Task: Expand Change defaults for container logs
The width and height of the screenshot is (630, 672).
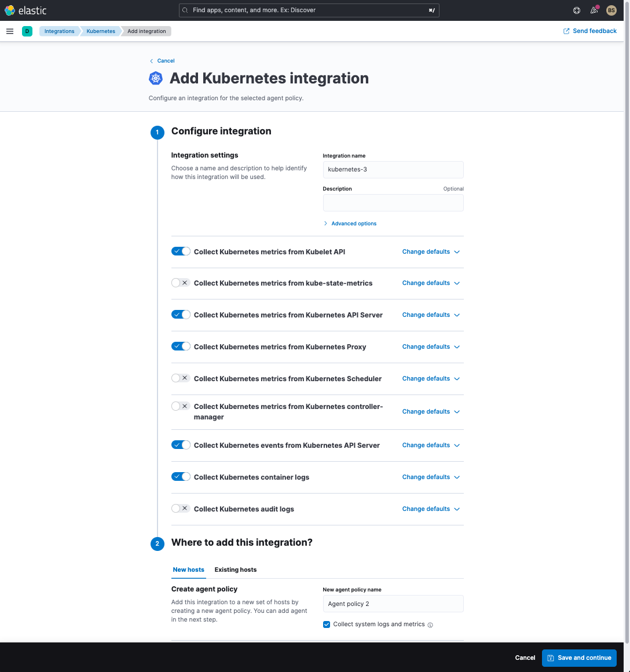Action: click(431, 477)
